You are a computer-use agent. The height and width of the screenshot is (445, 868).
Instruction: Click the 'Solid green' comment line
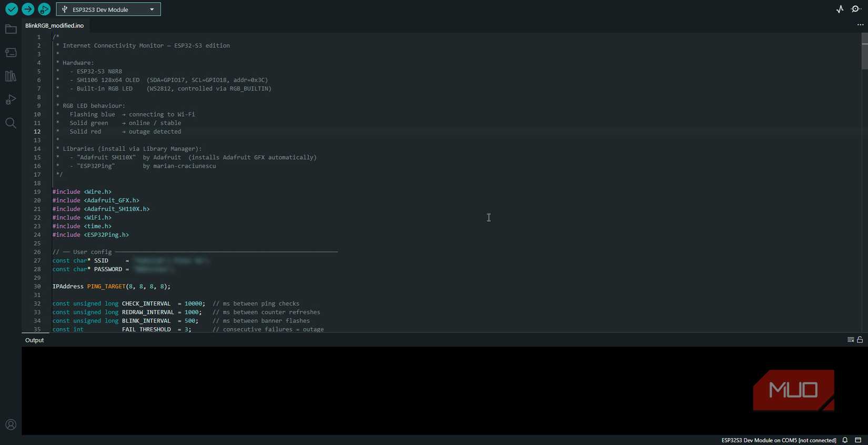point(125,123)
